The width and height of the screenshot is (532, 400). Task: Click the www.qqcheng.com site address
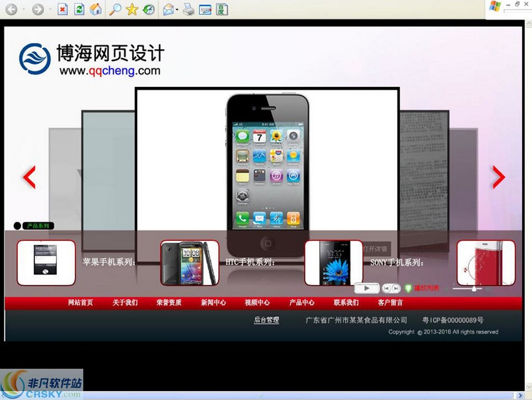pos(110,70)
